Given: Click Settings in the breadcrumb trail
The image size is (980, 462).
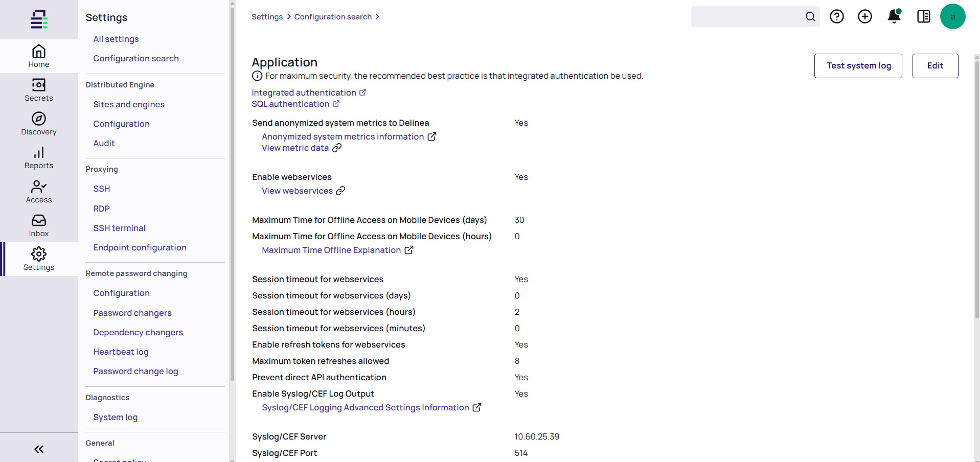Looking at the screenshot, I should click(x=267, y=17).
